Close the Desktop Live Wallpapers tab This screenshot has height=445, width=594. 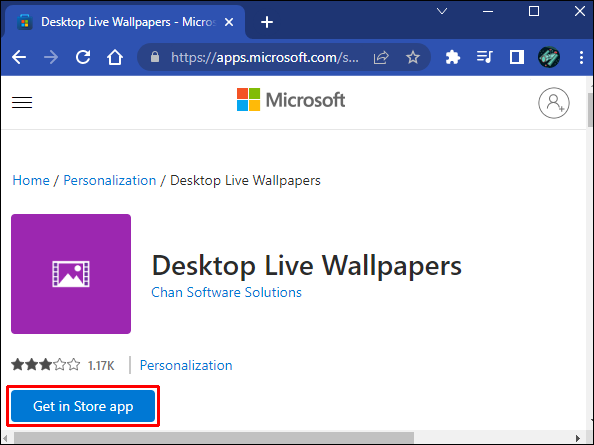point(229,22)
